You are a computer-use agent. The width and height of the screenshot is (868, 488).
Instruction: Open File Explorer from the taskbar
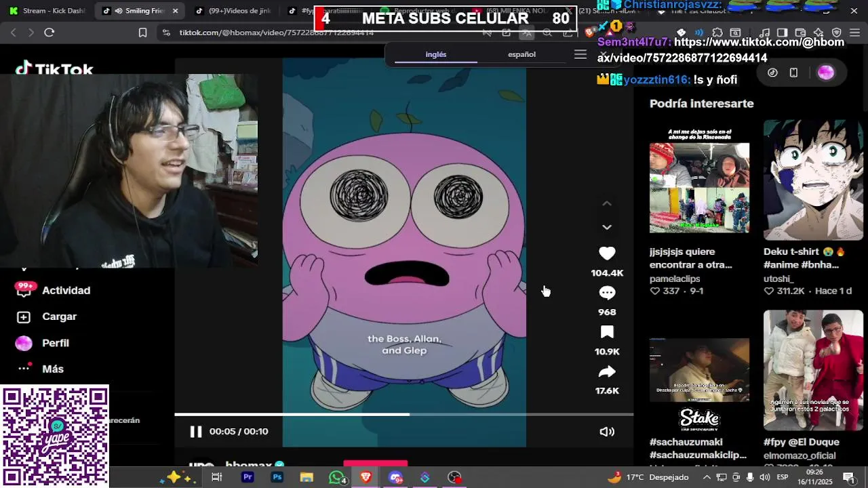pyautogui.click(x=307, y=477)
